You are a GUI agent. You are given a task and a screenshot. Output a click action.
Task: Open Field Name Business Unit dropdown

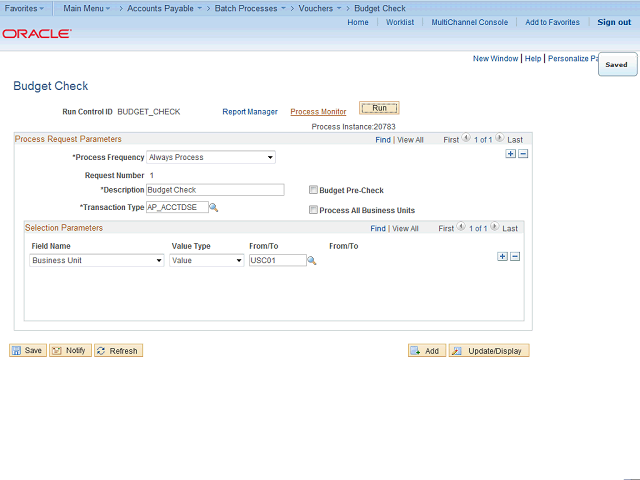[x=97, y=260]
